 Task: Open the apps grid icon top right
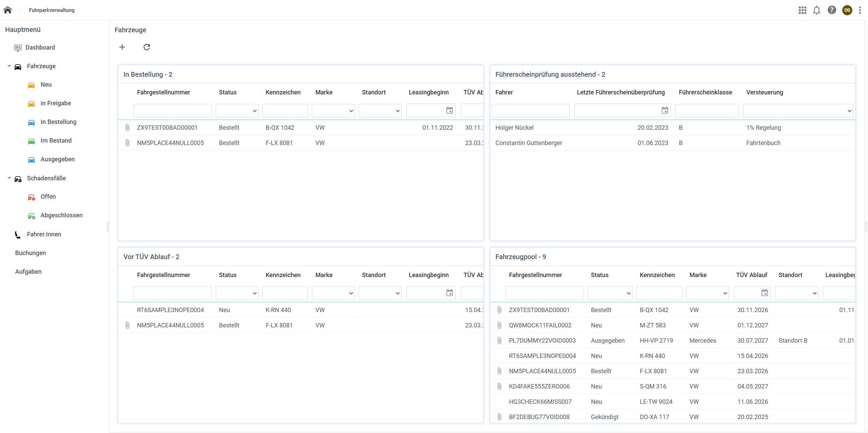[802, 10]
